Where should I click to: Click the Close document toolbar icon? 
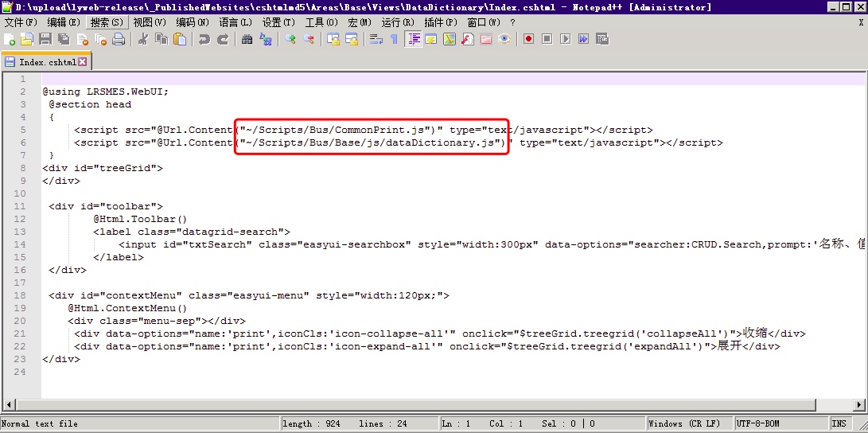point(83,39)
